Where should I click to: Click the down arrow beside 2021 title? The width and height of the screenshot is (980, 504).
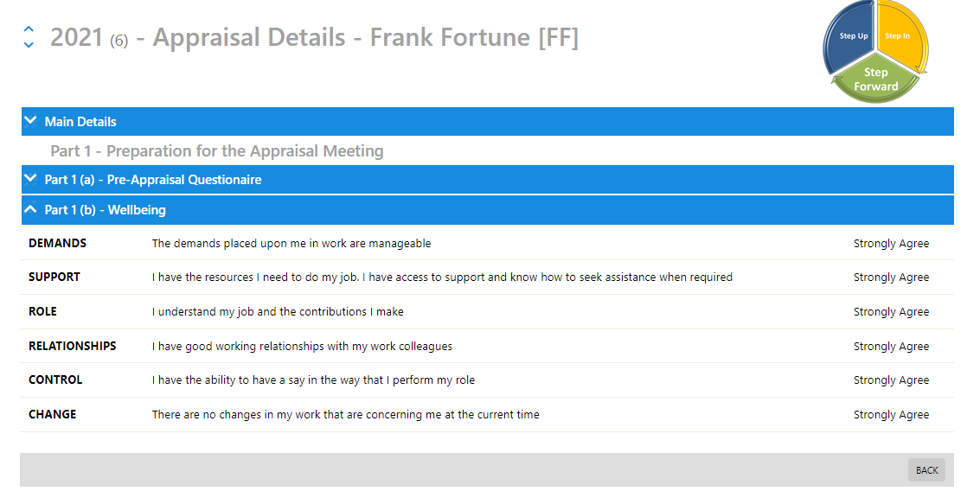(29, 44)
